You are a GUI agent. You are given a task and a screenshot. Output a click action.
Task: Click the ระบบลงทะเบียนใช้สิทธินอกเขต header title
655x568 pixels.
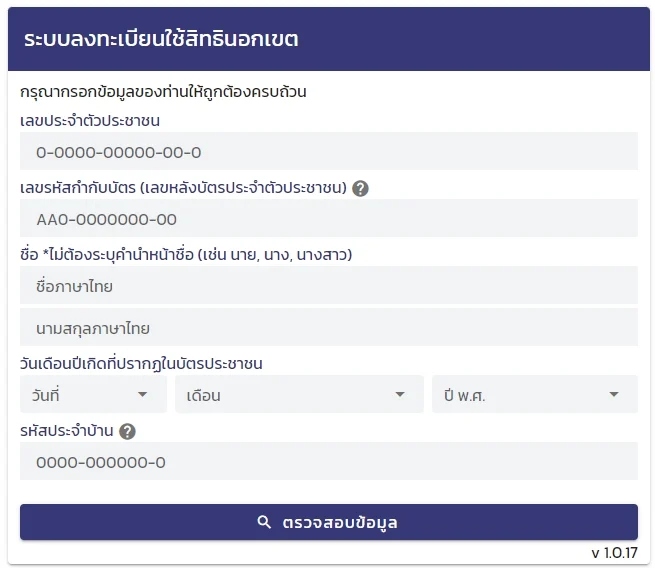[161, 40]
